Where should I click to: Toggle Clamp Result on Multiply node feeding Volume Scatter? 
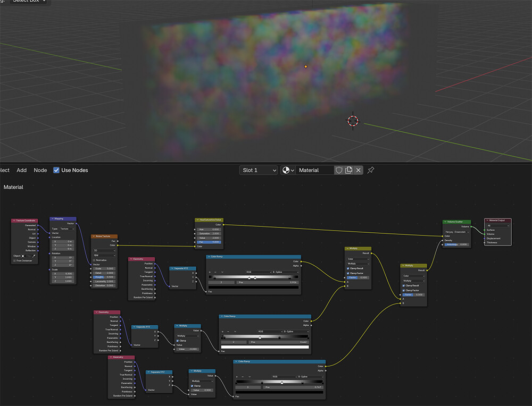point(403,285)
